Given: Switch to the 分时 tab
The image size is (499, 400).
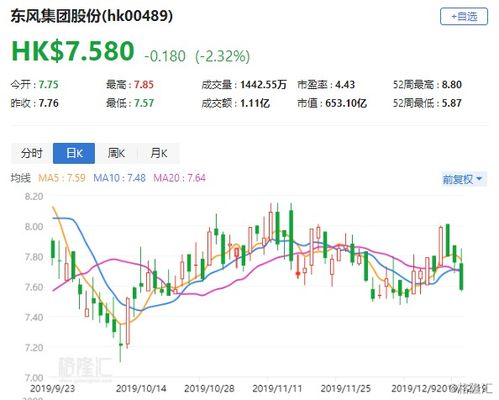Looking at the screenshot, I should (x=32, y=153).
